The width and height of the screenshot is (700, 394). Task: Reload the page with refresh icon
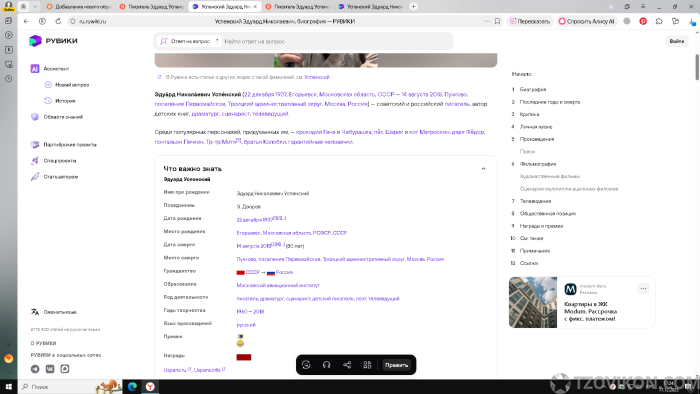[x=58, y=21]
